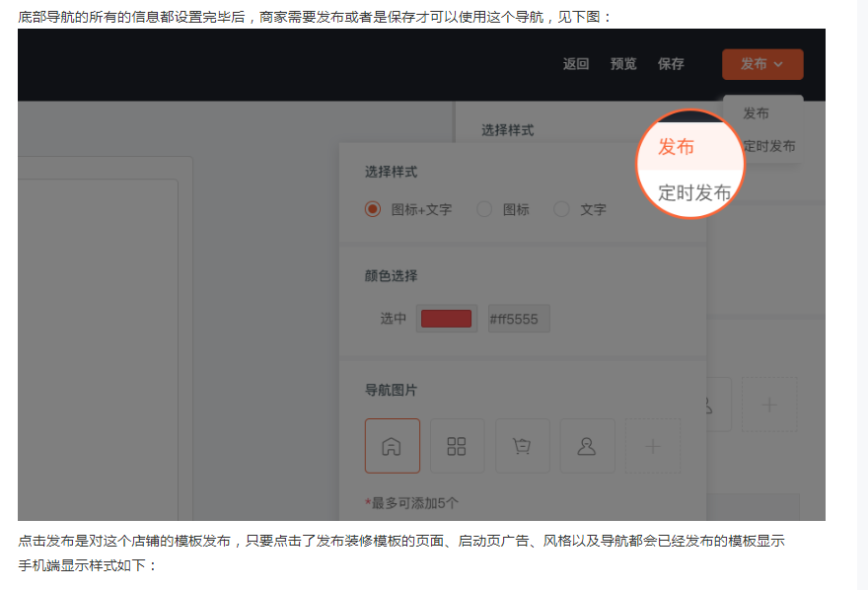Viewport: 868px width, 590px height.
Task: Click the plus tile in background panel
Action: (x=769, y=405)
